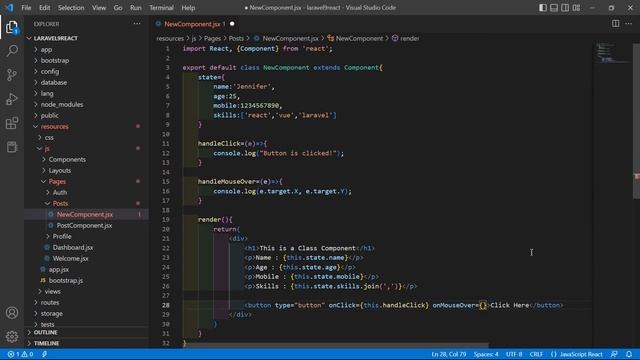Screen dimensions: 640x360
Task: Open the File menu
Action: click(26, 8)
